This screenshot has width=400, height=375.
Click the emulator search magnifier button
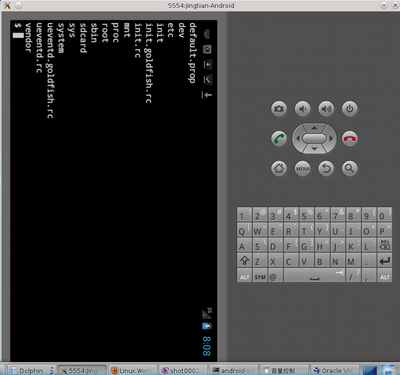(349, 168)
